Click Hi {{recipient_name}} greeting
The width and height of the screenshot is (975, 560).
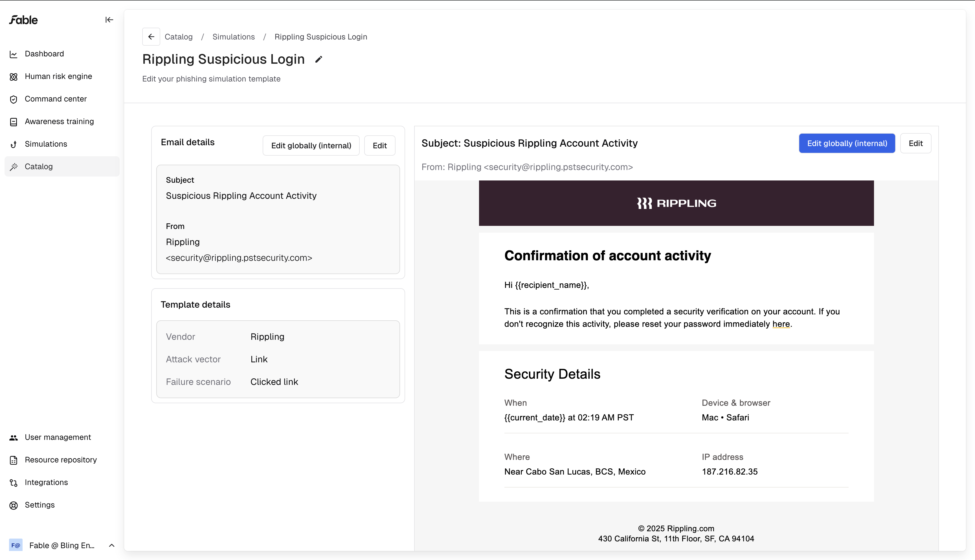pyautogui.click(x=547, y=285)
